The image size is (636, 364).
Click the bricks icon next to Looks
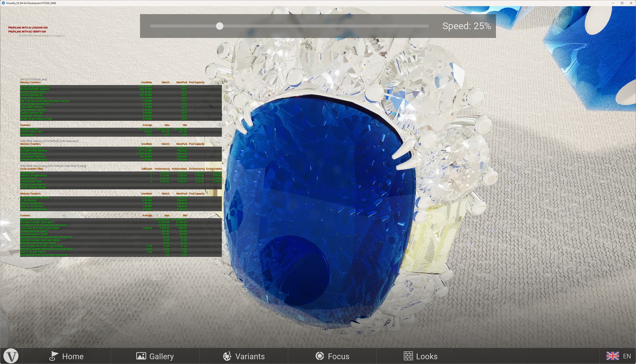pyautogui.click(x=408, y=356)
